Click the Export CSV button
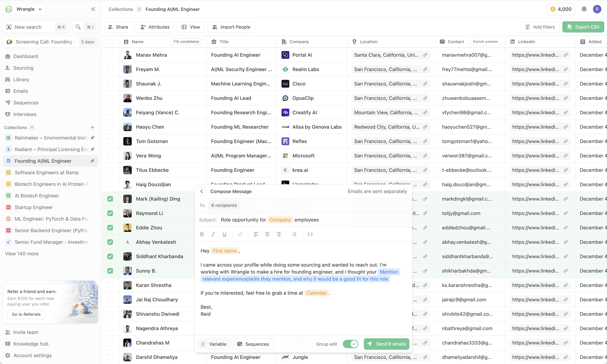 [583, 27]
